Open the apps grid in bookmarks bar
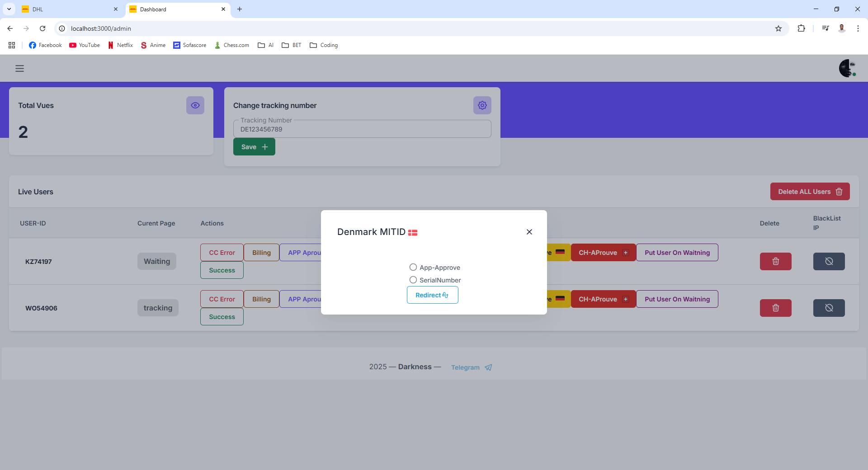The height and width of the screenshot is (470, 868). tap(12, 45)
